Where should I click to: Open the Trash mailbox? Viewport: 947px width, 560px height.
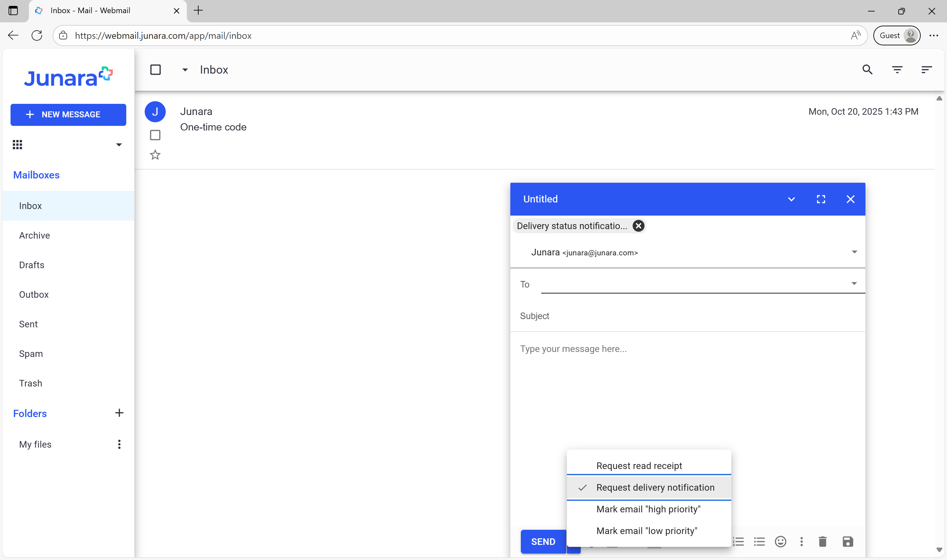pyautogui.click(x=68, y=383)
